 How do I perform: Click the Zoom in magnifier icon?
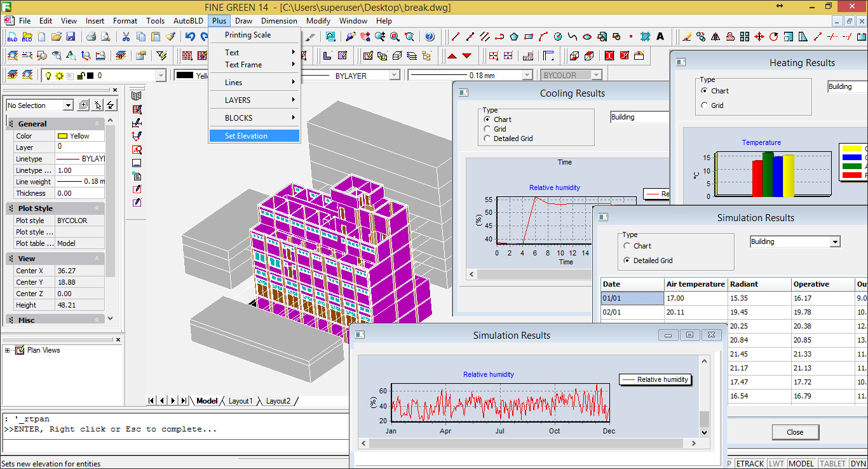(x=380, y=36)
